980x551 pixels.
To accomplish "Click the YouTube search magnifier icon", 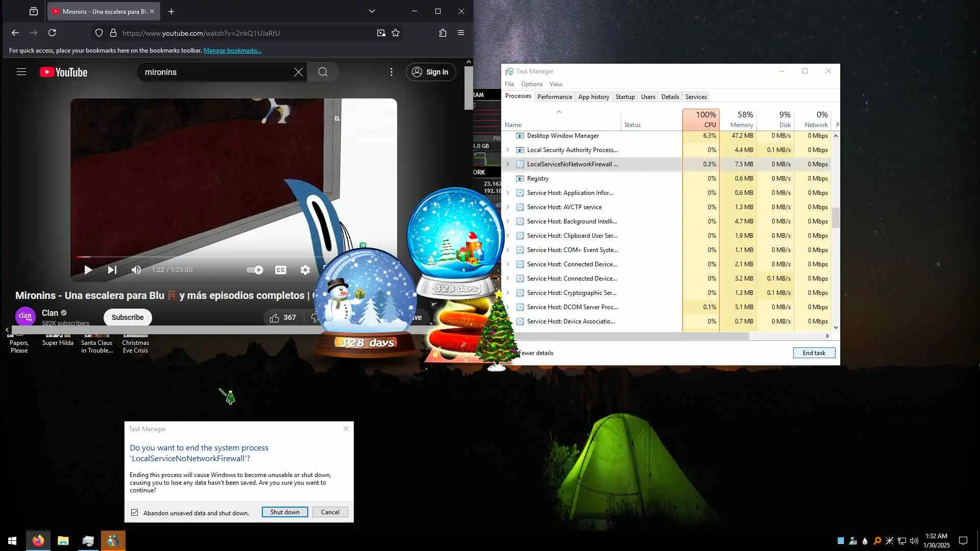I will (x=323, y=72).
